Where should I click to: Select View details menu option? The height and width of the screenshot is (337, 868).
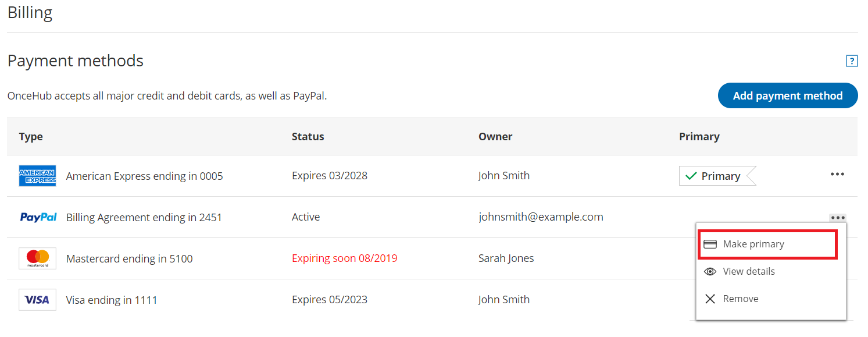tap(749, 271)
